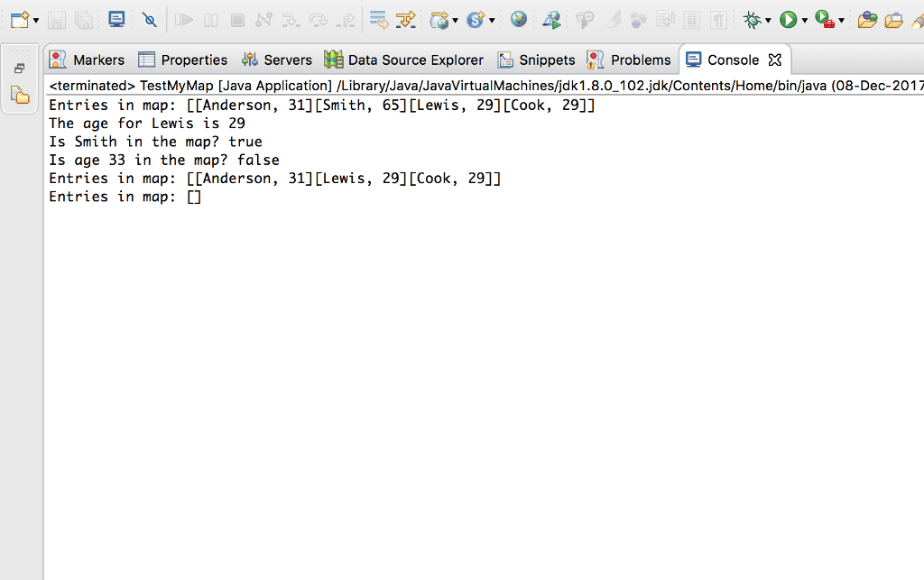Click the Save All icon
Image resolution: width=924 pixels, height=580 pixels.
click(84, 20)
